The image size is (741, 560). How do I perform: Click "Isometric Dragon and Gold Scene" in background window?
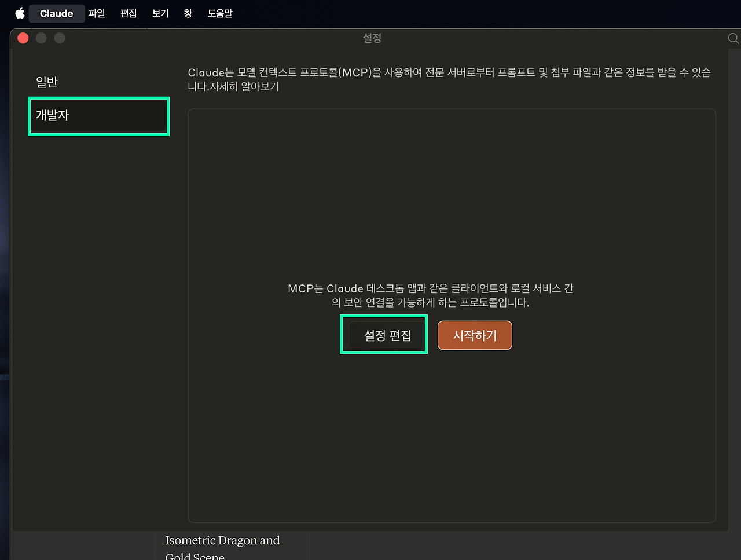point(222,548)
